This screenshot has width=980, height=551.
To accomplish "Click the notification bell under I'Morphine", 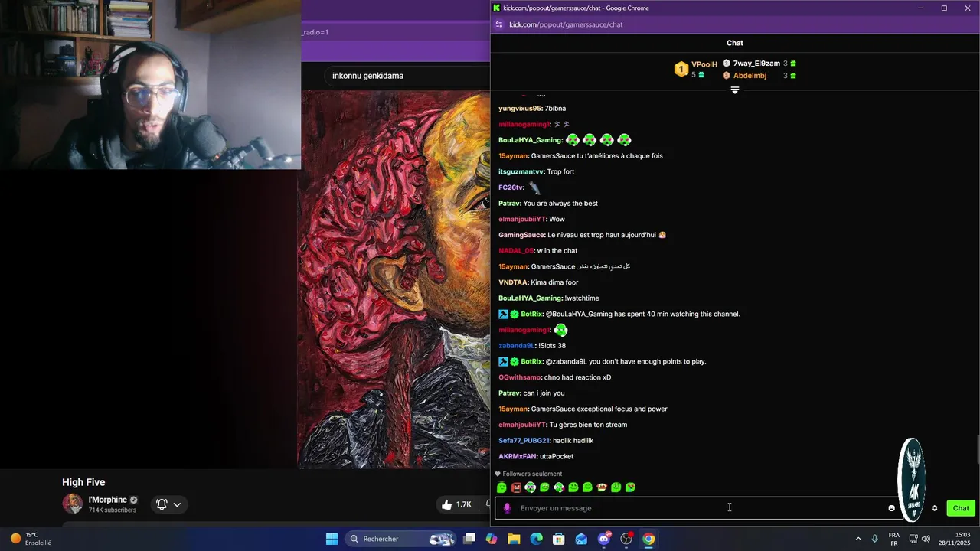I will [162, 504].
